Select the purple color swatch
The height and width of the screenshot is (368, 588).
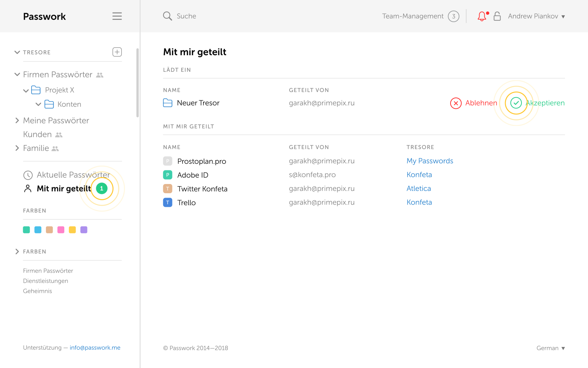pyautogui.click(x=84, y=230)
